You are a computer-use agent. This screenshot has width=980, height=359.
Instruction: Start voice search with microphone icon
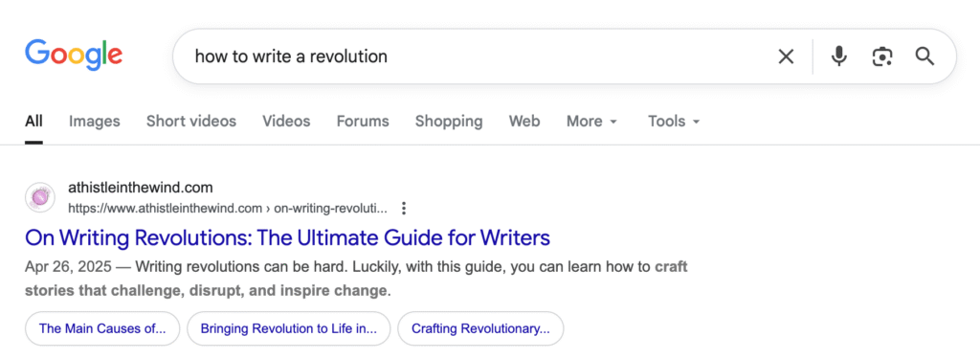point(838,56)
